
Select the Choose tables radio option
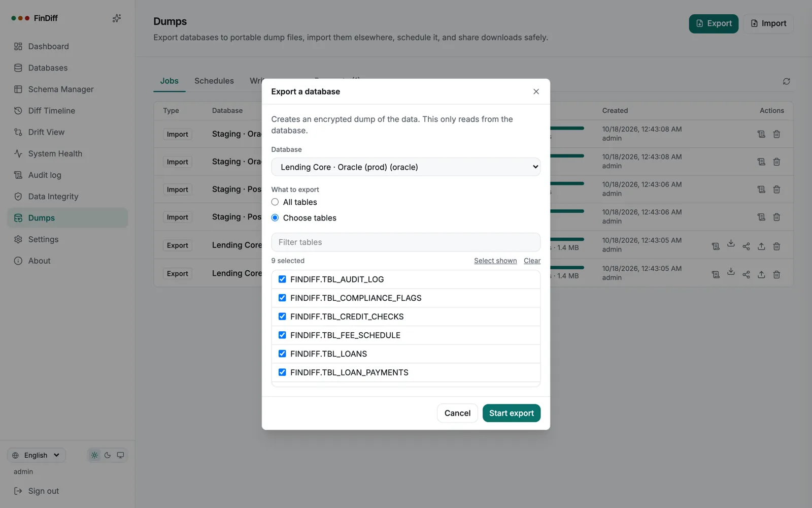coord(275,218)
